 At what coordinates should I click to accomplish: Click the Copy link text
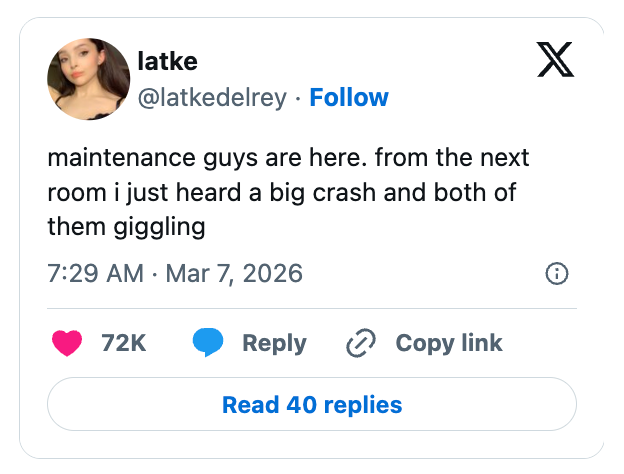click(x=449, y=343)
